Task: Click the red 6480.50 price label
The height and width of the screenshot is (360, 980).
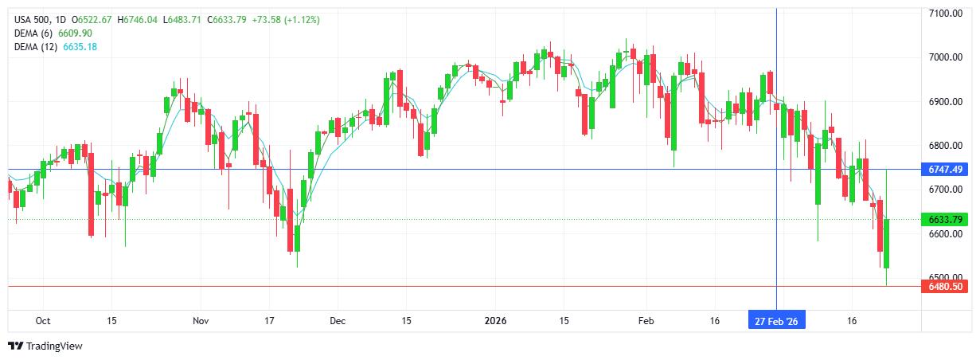Action: [945, 286]
